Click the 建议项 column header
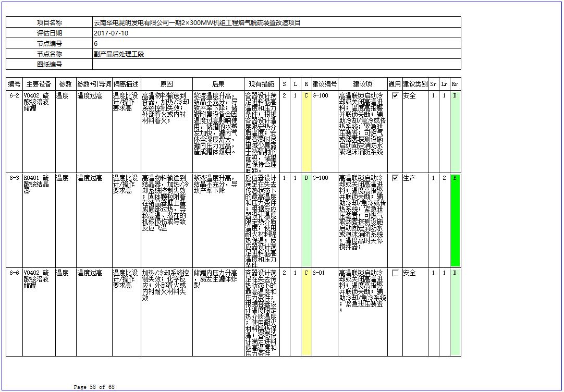Viewport: 564px width, 392px height. pyautogui.click(x=363, y=84)
